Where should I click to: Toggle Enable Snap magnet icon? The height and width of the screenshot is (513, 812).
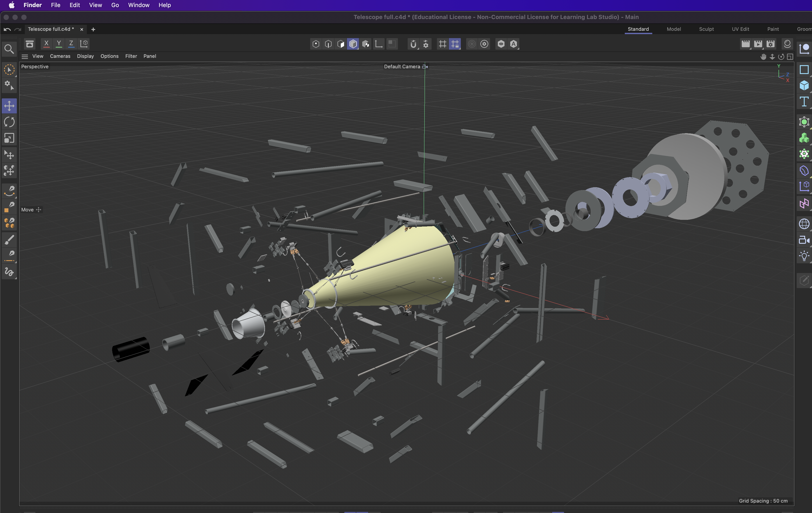click(413, 44)
